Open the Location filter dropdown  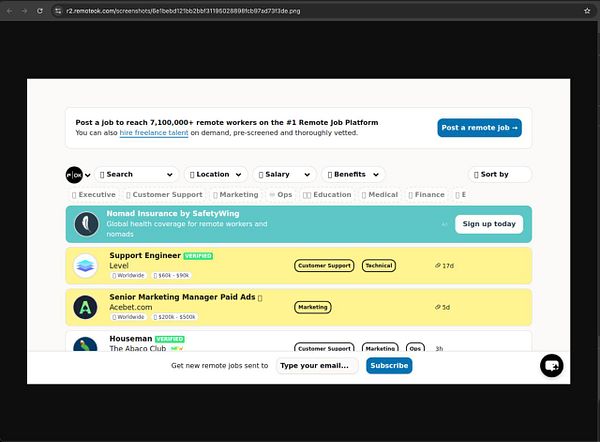click(x=216, y=175)
